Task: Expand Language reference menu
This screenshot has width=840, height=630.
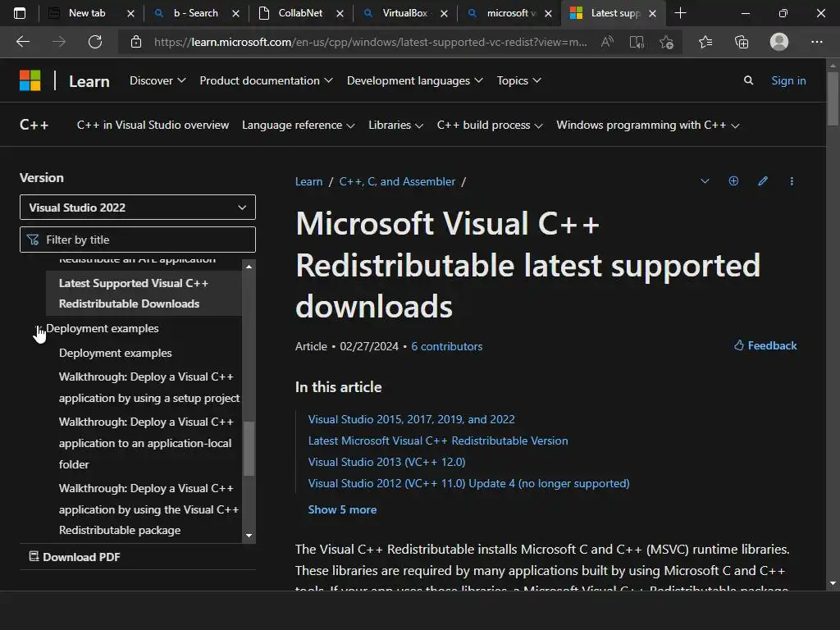Action: 299,125
